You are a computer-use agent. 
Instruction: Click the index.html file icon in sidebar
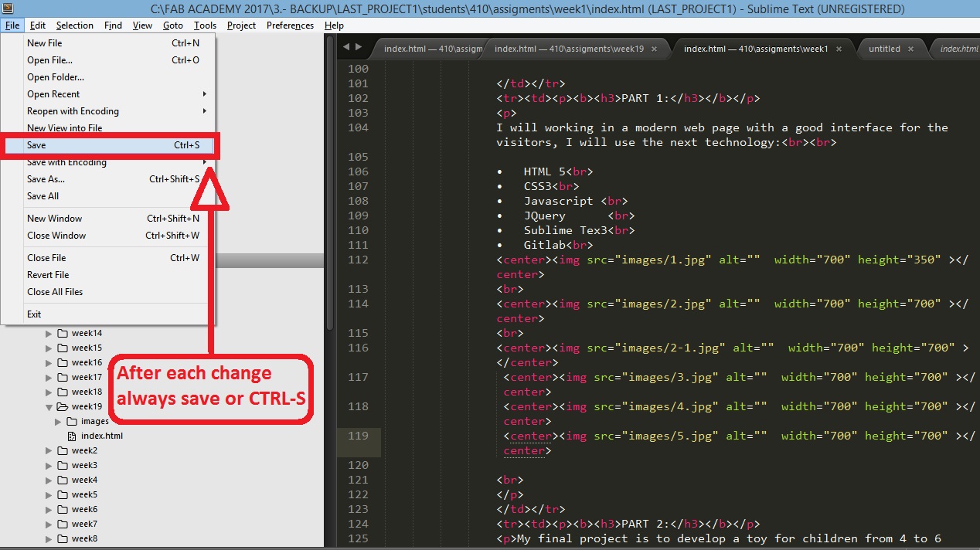(72, 436)
